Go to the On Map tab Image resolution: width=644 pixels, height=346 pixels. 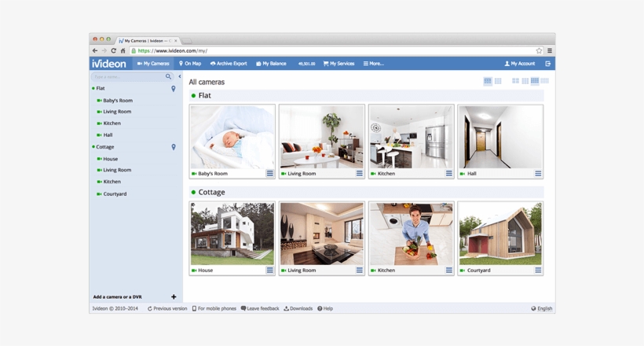coord(190,64)
